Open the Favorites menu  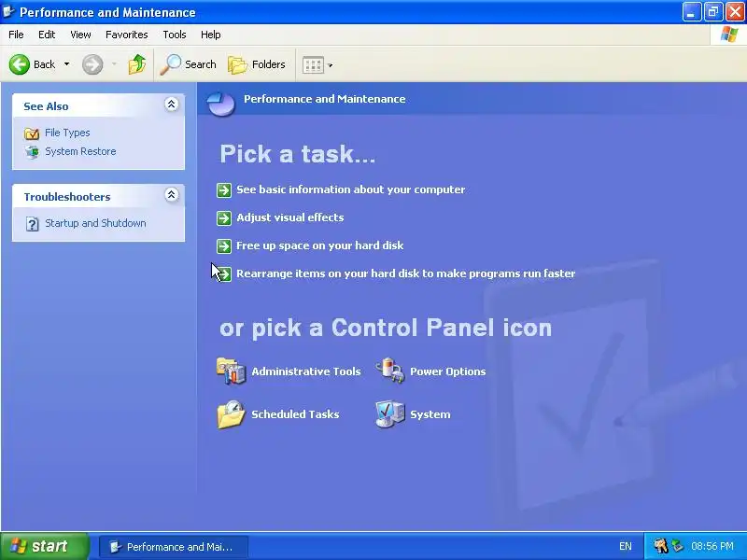127,35
